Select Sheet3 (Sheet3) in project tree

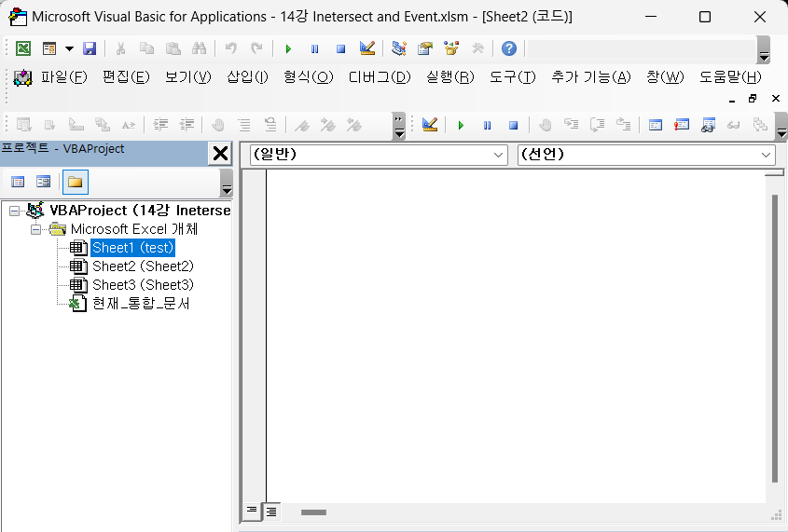tap(143, 285)
